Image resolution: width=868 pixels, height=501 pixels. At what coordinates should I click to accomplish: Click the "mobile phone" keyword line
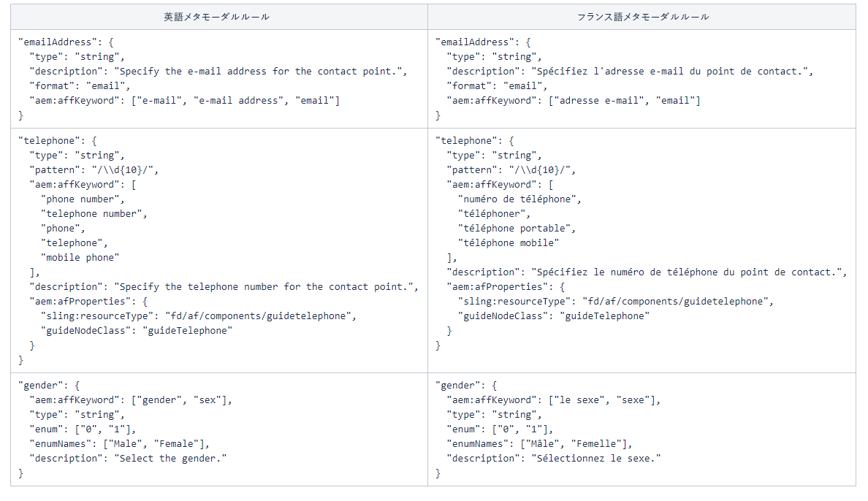[80, 257]
